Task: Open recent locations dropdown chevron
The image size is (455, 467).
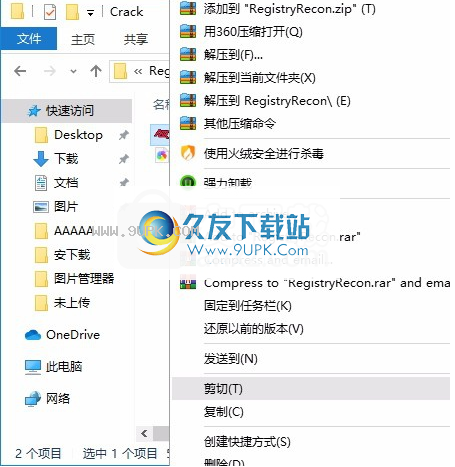Action: pyautogui.click(x=73, y=71)
